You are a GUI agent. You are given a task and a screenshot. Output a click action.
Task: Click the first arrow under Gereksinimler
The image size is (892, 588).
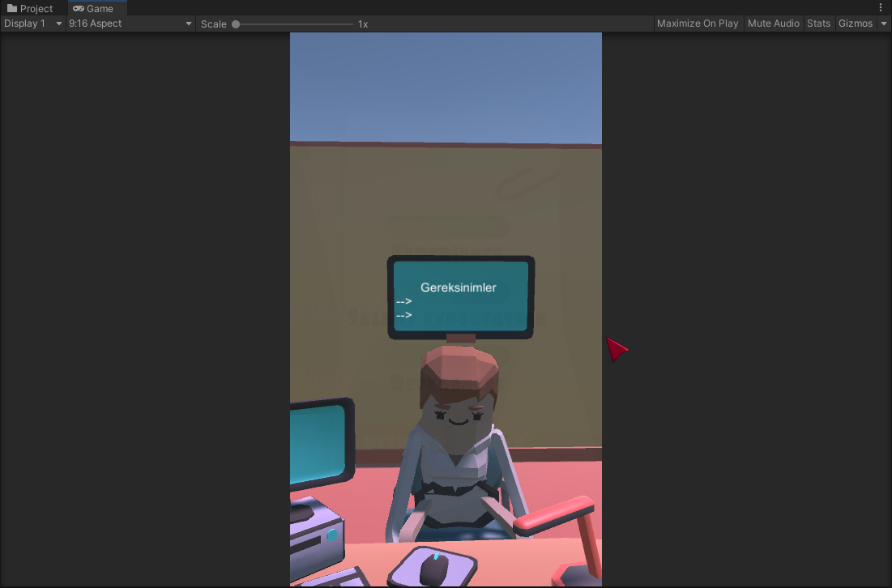pos(403,300)
